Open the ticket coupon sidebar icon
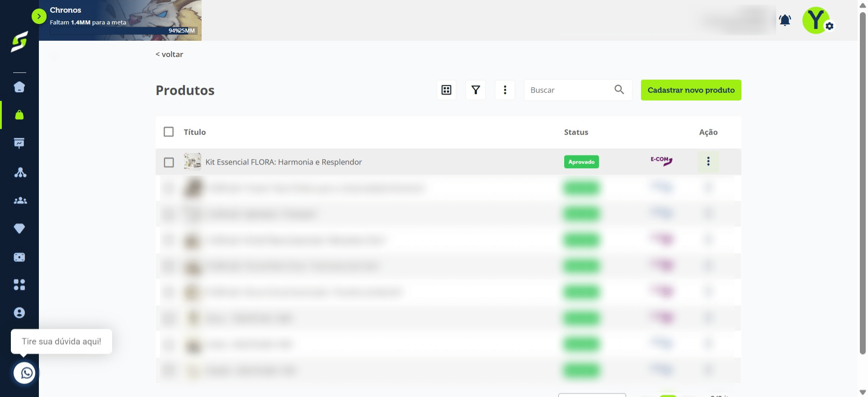The width and height of the screenshot is (868, 397). 19,257
